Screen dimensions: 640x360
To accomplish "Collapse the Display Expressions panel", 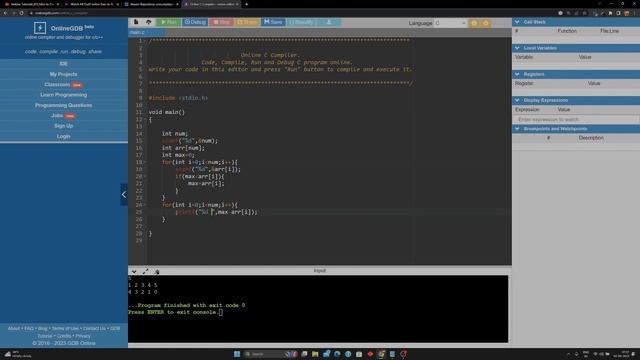I will 517,100.
